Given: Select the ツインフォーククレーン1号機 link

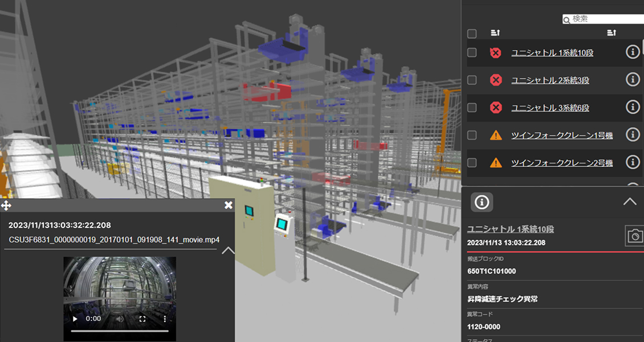Looking at the screenshot, I should 561,135.
